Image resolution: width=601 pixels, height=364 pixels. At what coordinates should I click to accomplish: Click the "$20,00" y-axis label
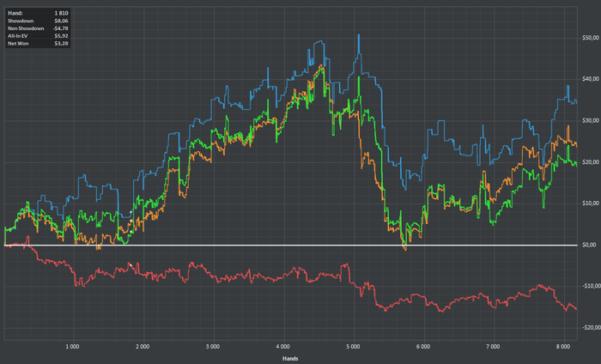pos(591,161)
